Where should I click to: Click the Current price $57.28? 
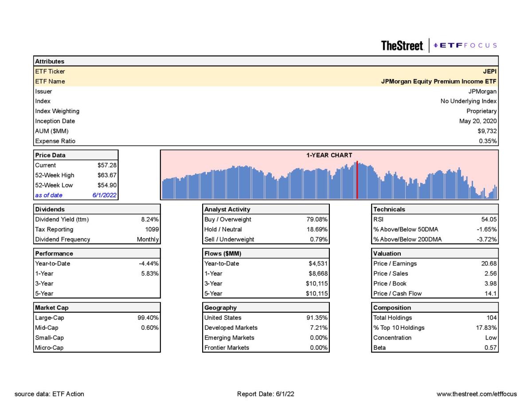[x=107, y=165]
